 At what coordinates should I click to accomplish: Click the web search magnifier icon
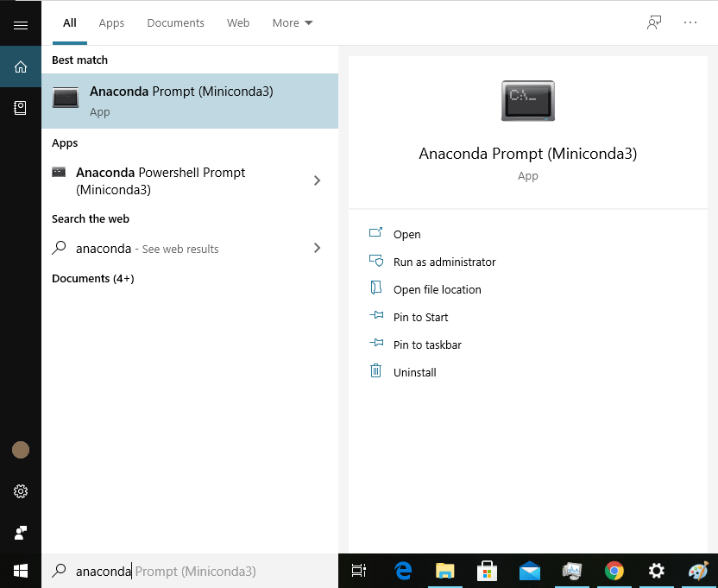point(59,248)
